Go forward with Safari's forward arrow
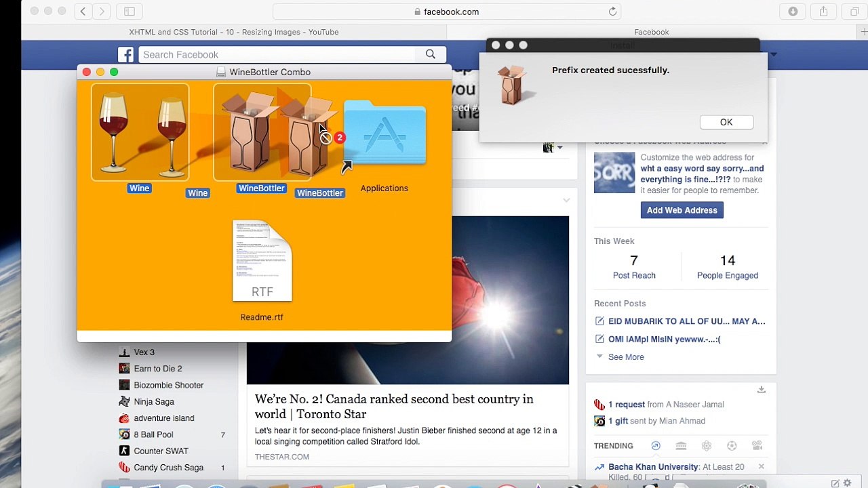The image size is (868, 488). [x=102, y=11]
